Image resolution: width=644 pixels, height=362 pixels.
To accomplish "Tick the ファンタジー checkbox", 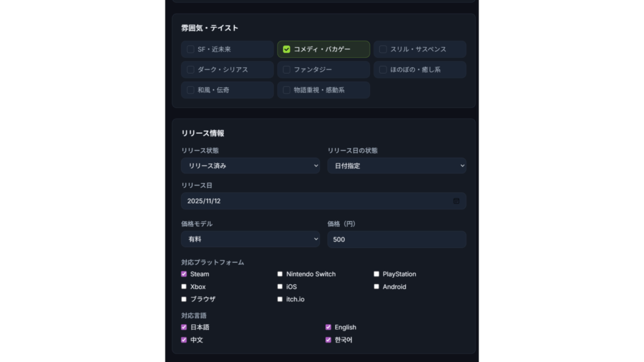I will pos(287,70).
